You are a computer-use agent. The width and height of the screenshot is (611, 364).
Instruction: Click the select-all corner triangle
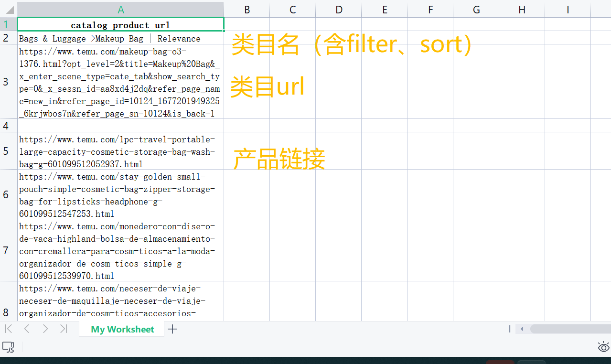tap(9, 10)
